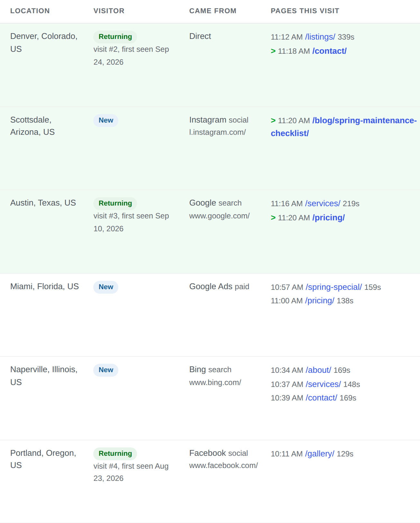Select the Miami, Florida, US location
The width and height of the screenshot is (420, 523).
tap(44, 287)
